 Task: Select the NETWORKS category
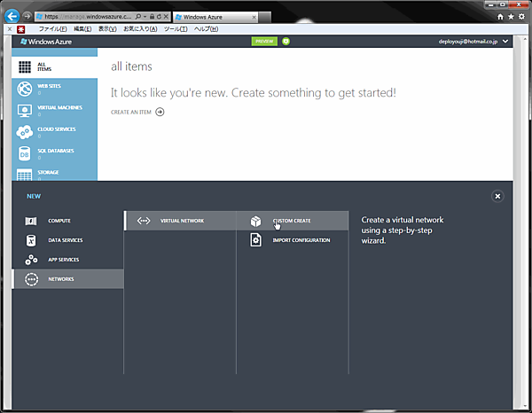click(x=68, y=279)
